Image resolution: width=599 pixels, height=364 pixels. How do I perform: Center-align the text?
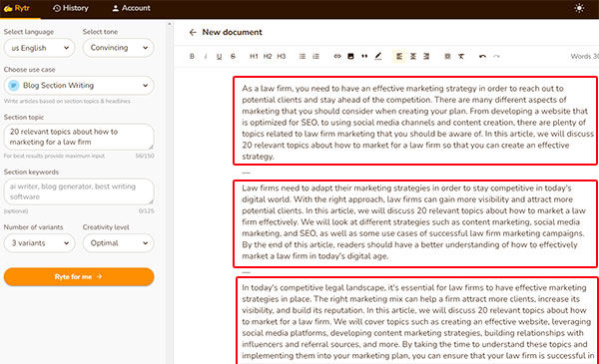(413, 57)
